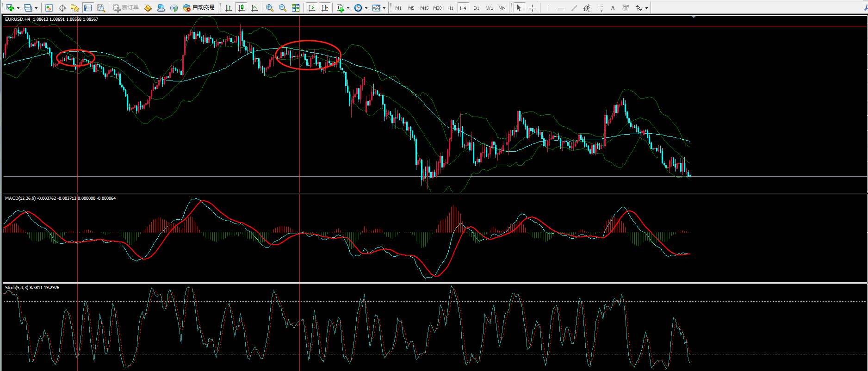This screenshot has width=868, height=371.
Task: Toggle candlestick chart mode
Action: (x=241, y=8)
